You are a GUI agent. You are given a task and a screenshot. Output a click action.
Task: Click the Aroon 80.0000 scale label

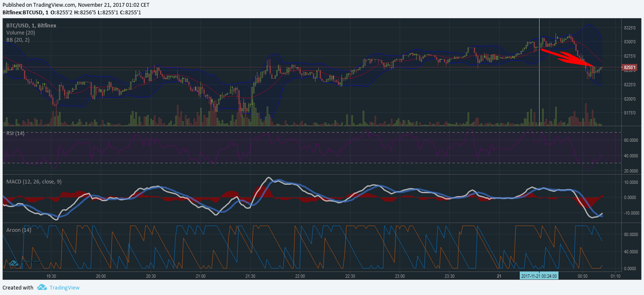click(x=632, y=235)
